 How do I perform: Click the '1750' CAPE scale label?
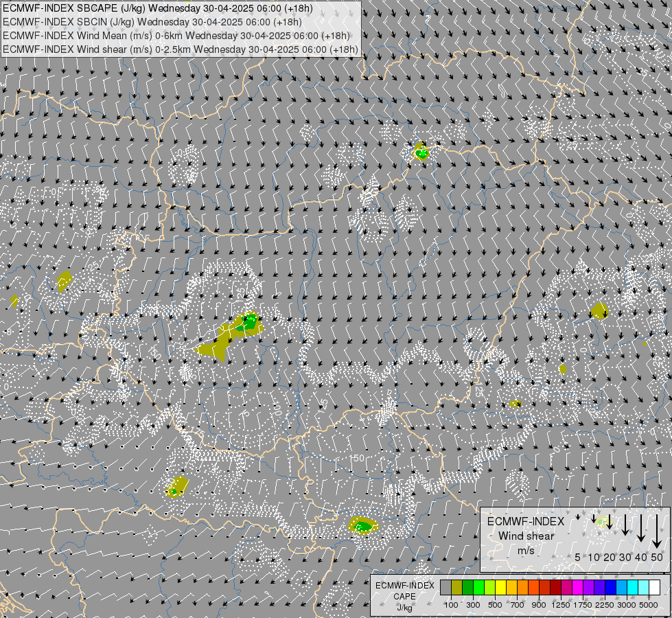[583, 605]
